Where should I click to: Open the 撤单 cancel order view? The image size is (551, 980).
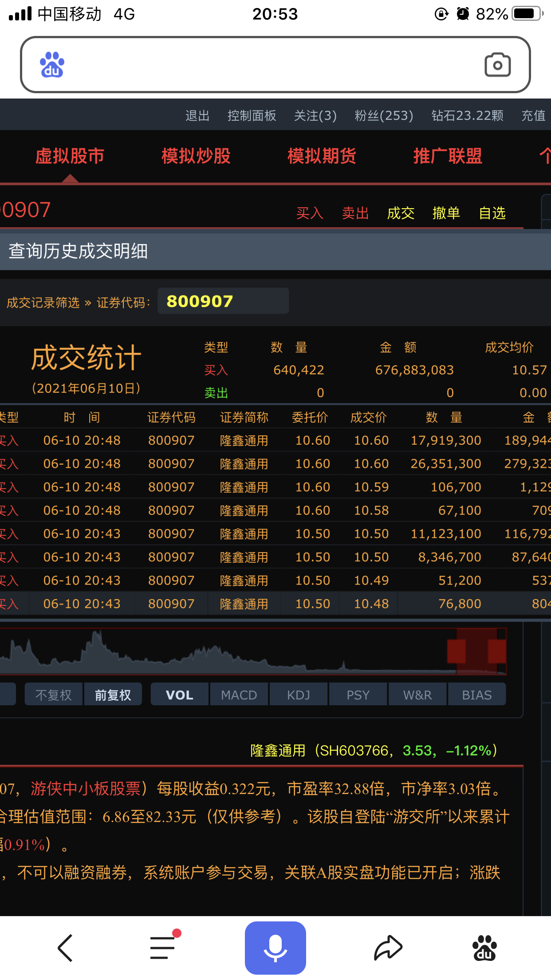(446, 213)
